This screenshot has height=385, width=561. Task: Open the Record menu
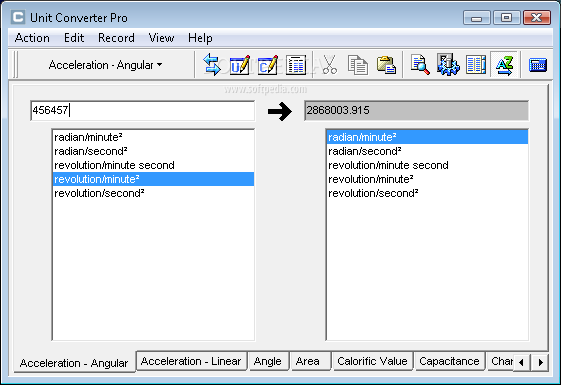pos(116,38)
